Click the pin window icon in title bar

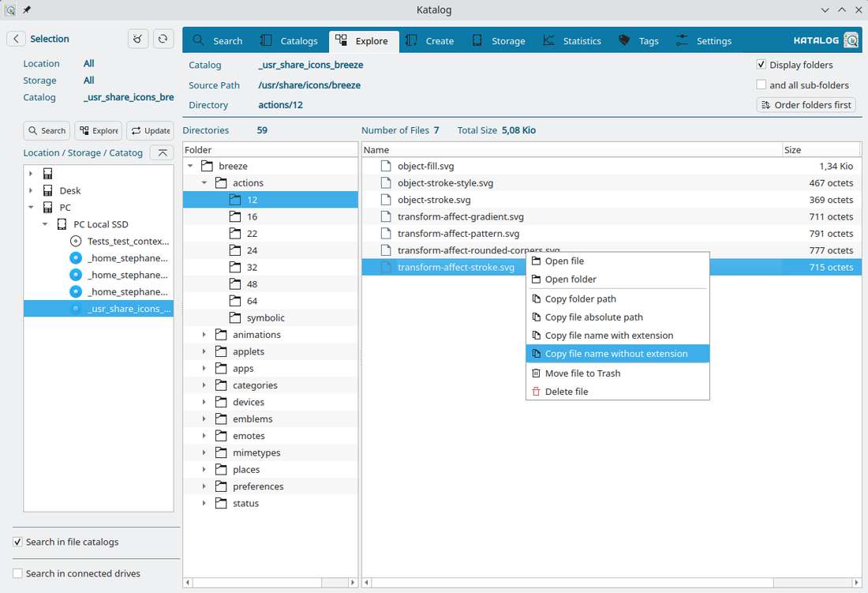click(x=26, y=10)
